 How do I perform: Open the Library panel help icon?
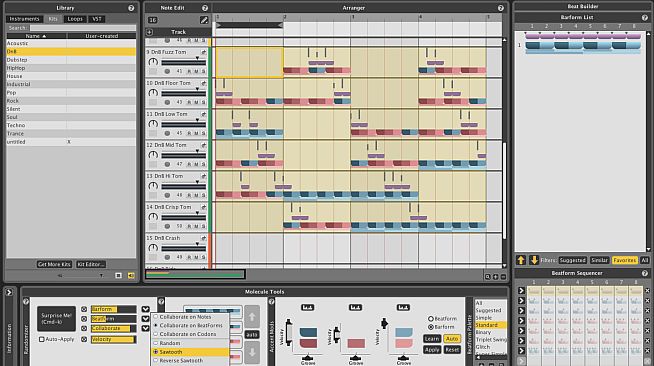[131, 8]
